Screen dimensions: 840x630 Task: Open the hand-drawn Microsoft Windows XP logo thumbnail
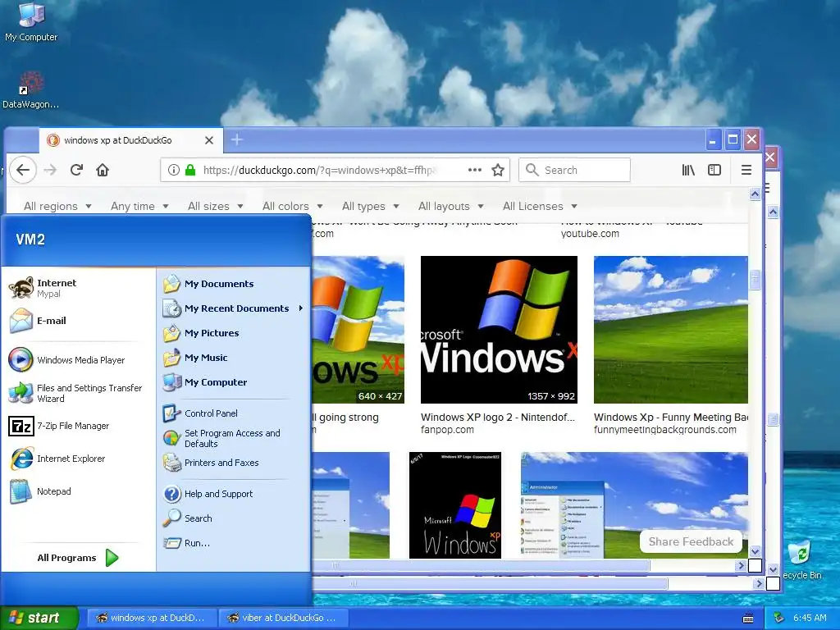(x=454, y=505)
